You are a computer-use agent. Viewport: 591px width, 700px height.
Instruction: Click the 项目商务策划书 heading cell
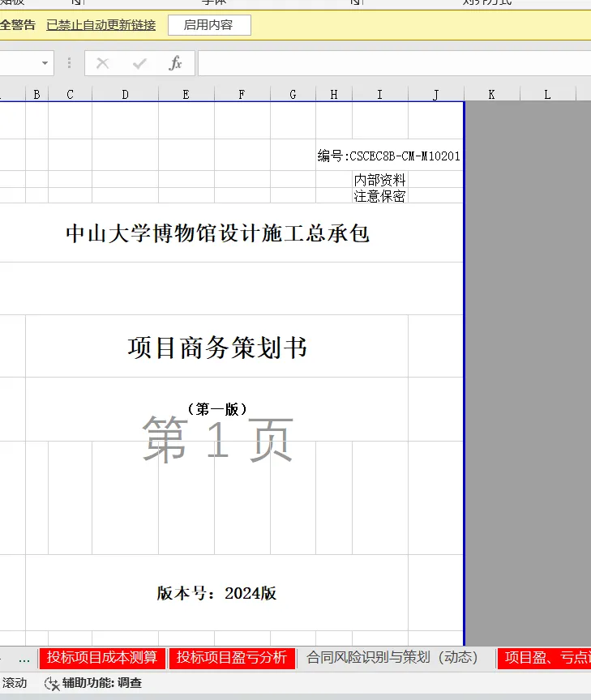click(x=217, y=348)
